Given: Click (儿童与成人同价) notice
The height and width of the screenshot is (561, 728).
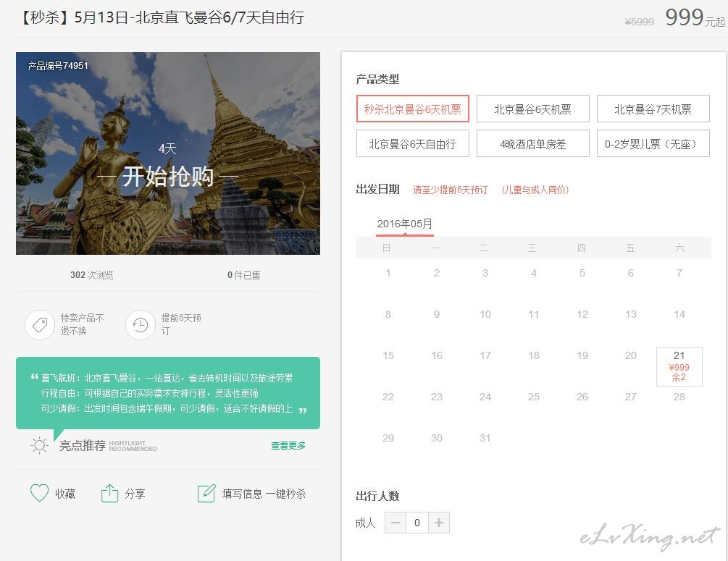Looking at the screenshot, I should point(535,190).
